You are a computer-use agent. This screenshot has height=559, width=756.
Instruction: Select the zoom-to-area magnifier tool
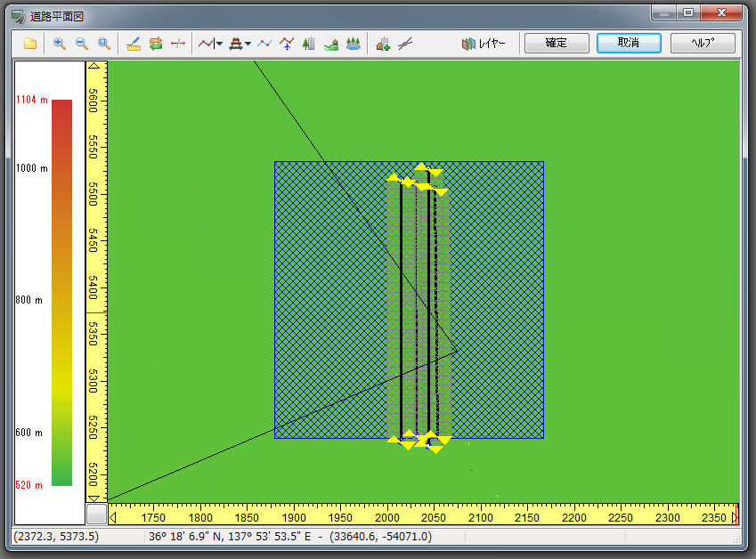click(103, 44)
